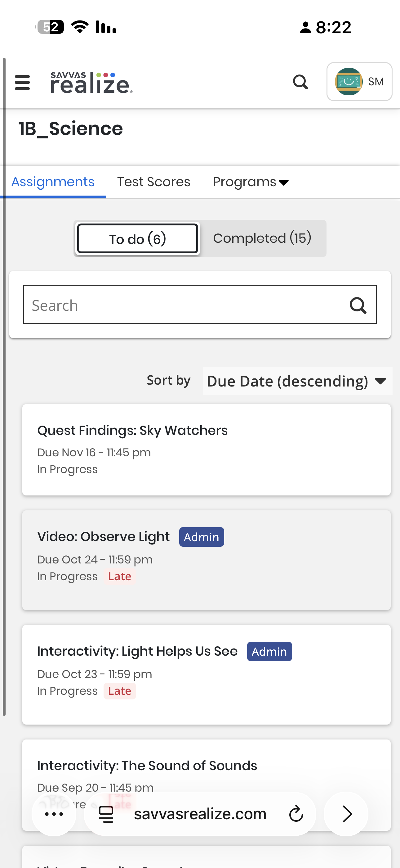Tap the savvasrealize.com address bar
This screenshot has width=400, height=868.
[200, 814]
